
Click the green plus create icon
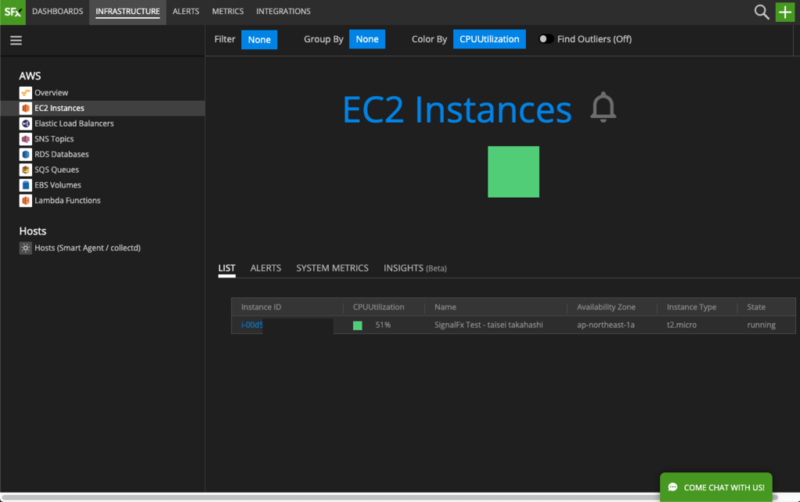point(785,12)
